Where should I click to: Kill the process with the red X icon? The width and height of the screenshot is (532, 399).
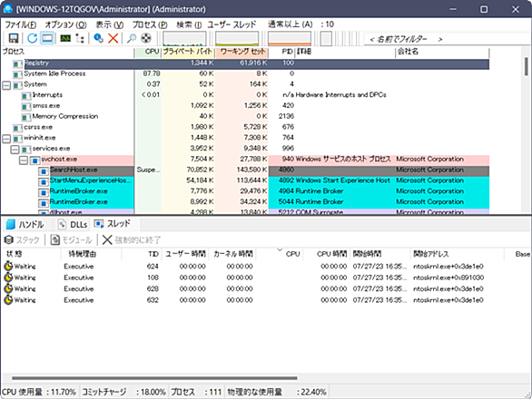[x=113, y=38]
